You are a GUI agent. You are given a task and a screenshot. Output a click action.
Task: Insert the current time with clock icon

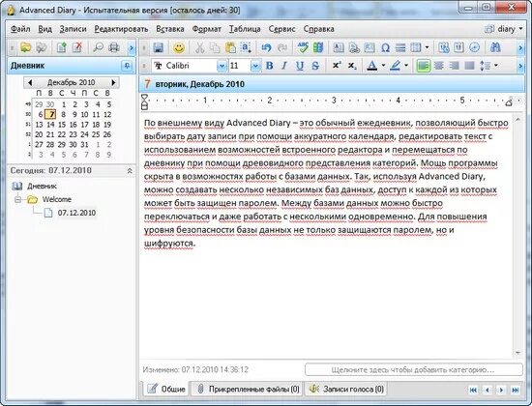(x=474, y=47)
